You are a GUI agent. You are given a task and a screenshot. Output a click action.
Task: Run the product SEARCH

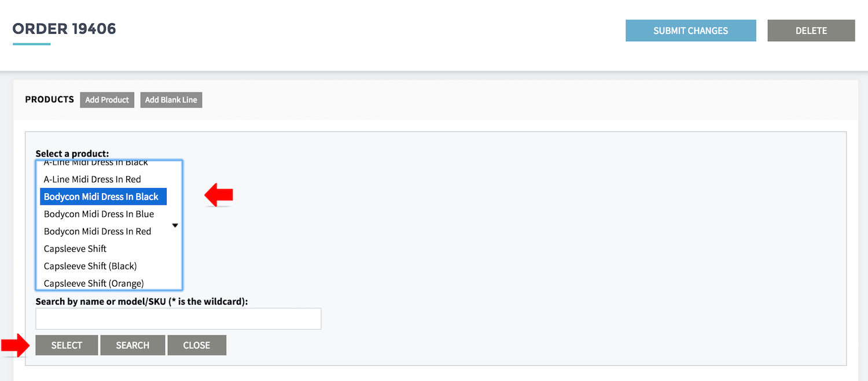coord(133,345)
